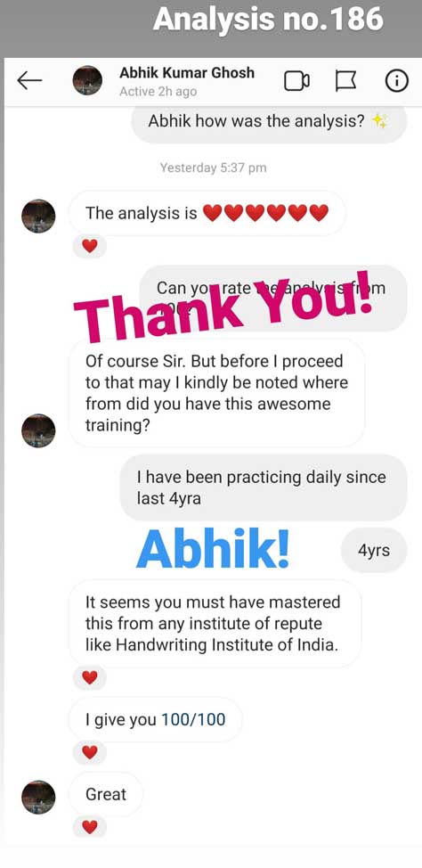Select the 'Of course Sir' message bubble
422x868 pixels.
point(216,393)
